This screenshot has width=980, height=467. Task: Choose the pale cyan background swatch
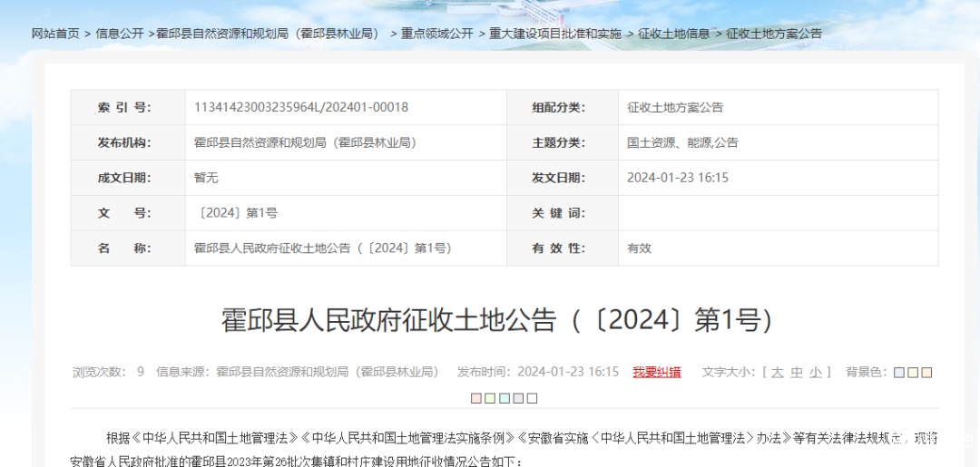(505, 398)
